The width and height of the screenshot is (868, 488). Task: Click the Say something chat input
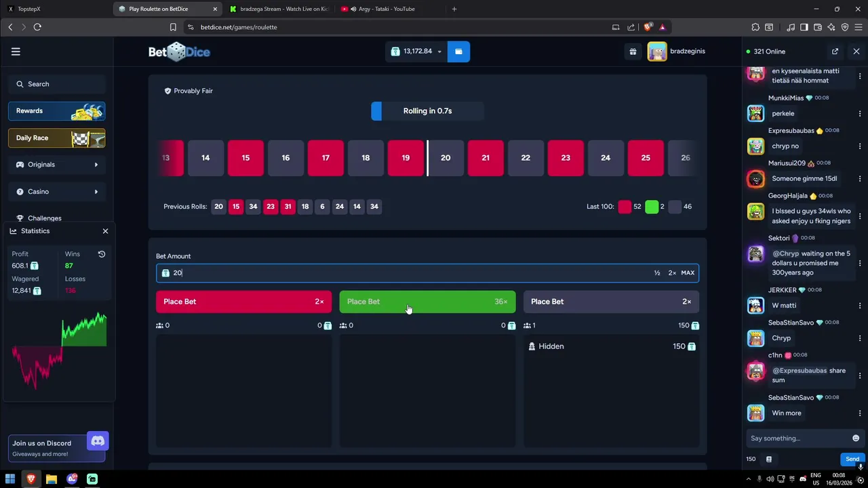(797, 439)
